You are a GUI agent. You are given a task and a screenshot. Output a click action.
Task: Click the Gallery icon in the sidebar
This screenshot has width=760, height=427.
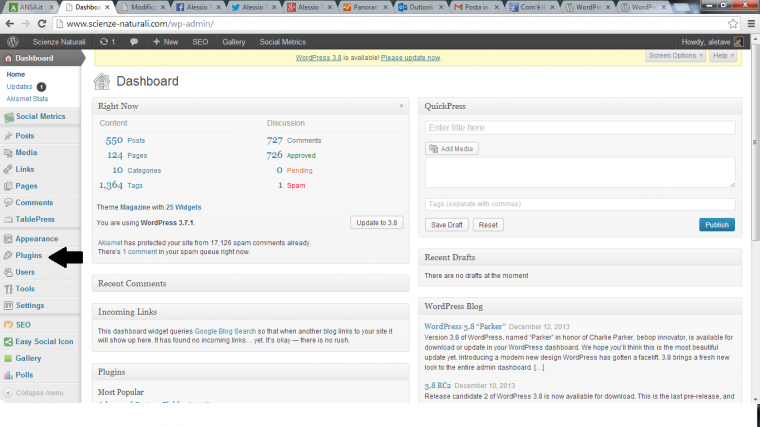8,359
